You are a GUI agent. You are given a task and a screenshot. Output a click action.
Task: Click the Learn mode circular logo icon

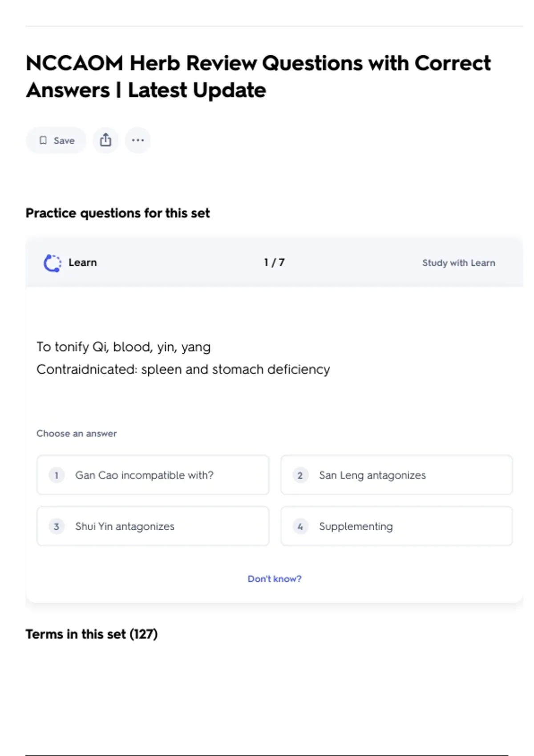point(53,263)
